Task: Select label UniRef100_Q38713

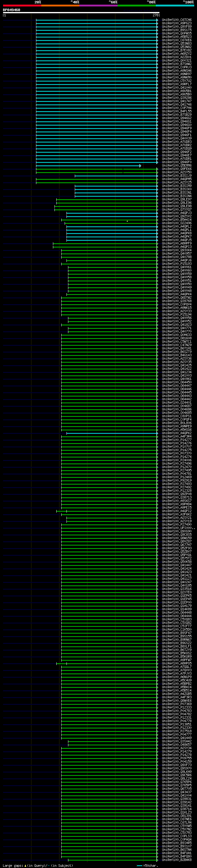Action: pyautogui.click(x=177, y=498)
